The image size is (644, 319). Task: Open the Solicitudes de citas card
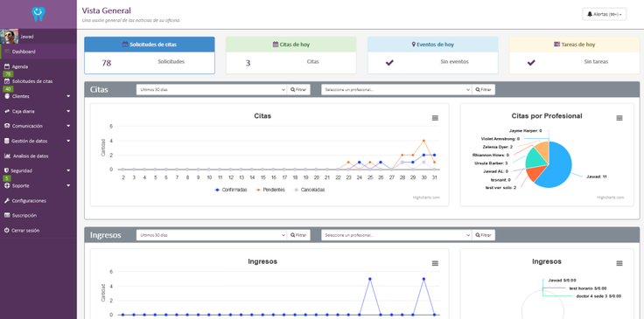tap(150, 55)
